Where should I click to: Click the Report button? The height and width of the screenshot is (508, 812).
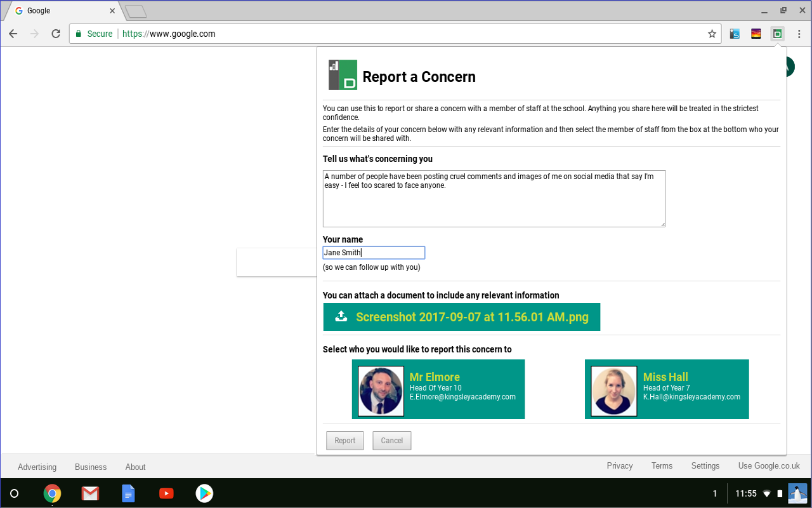coord(345,441)
